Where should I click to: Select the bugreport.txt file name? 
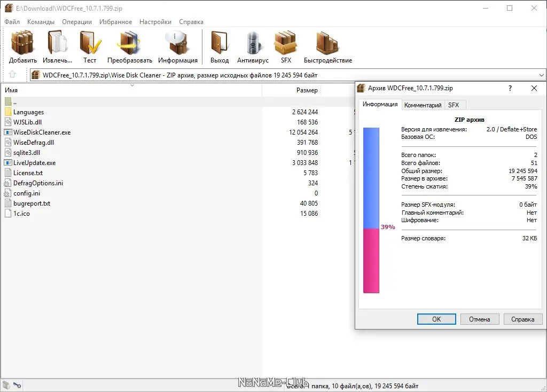tap(32, 203)
